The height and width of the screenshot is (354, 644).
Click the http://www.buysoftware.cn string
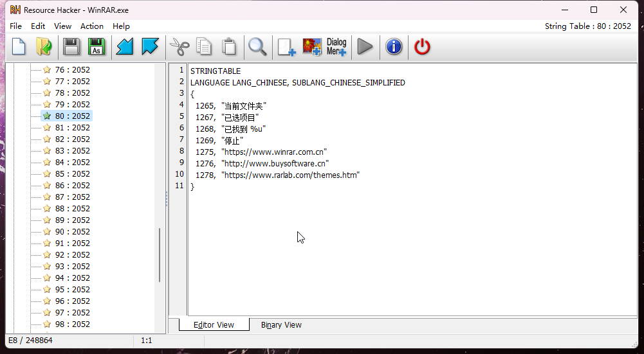click(x=275, y=163)
